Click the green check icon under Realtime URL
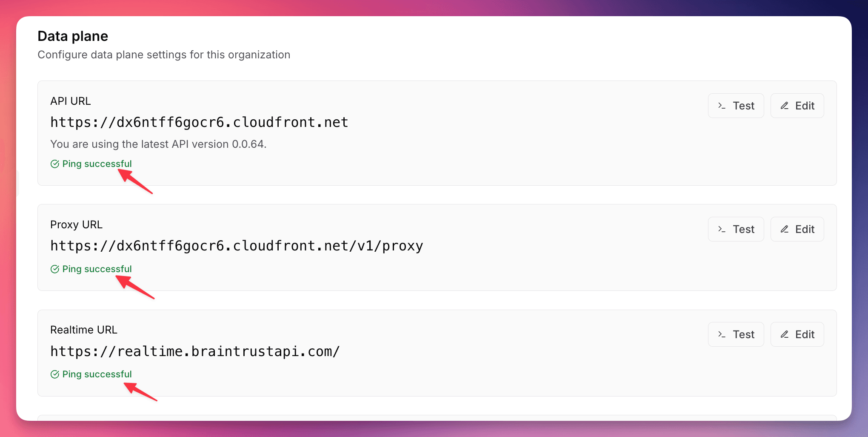The image size is (868, 437). pyautogui.click(x=54, y=374)
